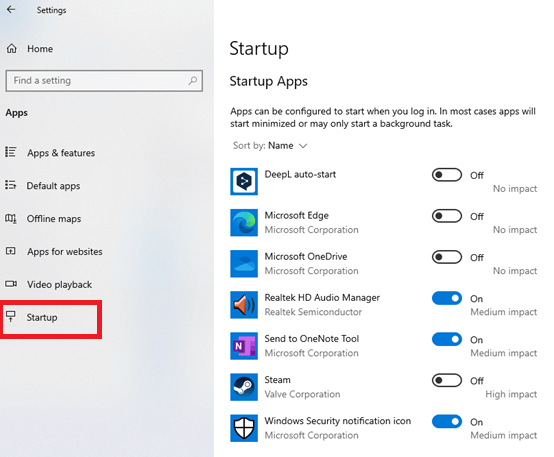Disable Windows Security notification icon toggle

point(447,421)
